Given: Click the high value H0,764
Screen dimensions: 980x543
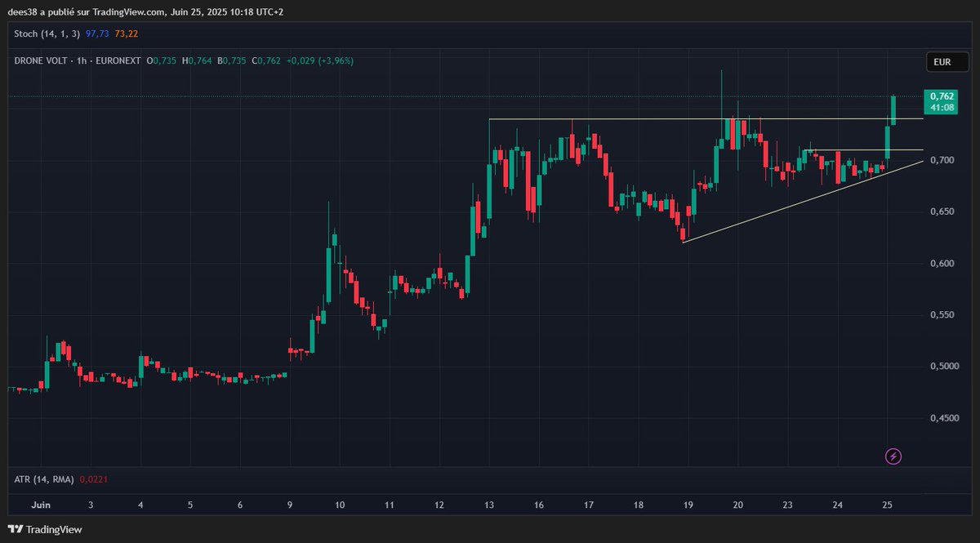Looking at the screenshot, I should click(x=197, y=60).
